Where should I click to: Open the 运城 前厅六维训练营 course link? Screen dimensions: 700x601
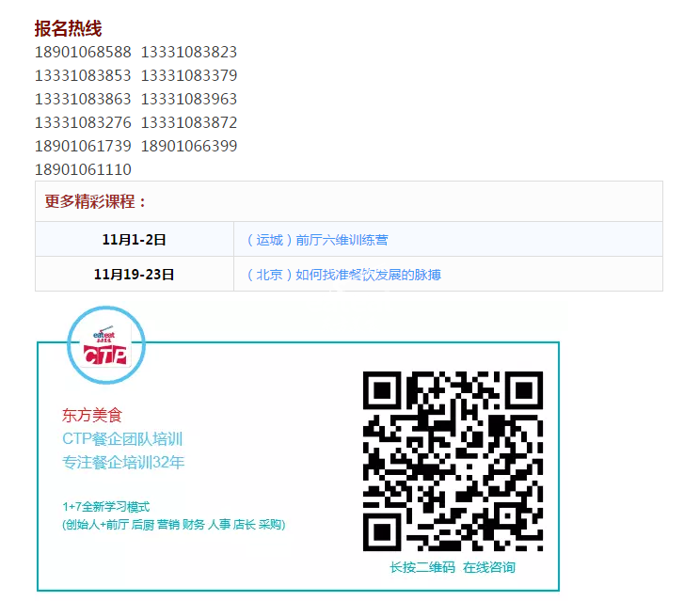coord(317,240)
